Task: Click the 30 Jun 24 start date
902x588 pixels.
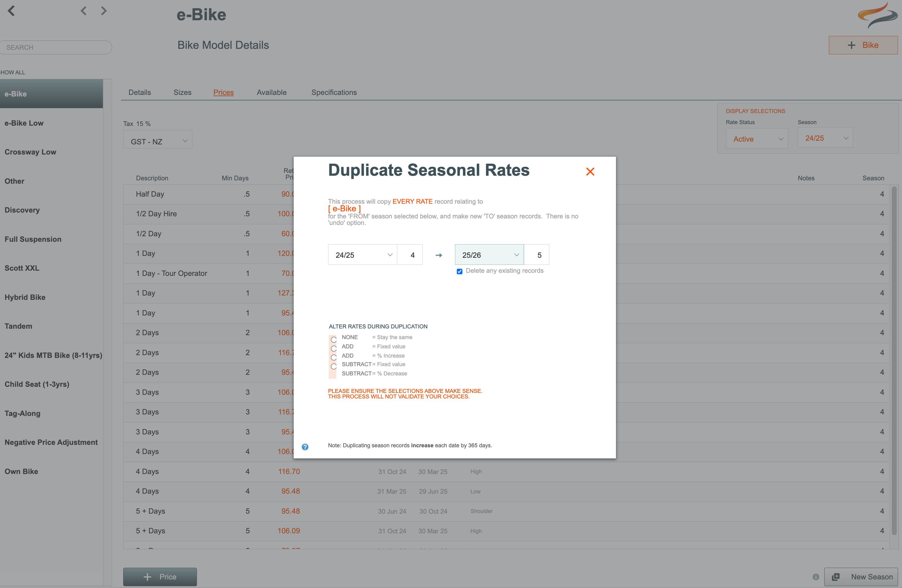Action: tap(392, 511)
